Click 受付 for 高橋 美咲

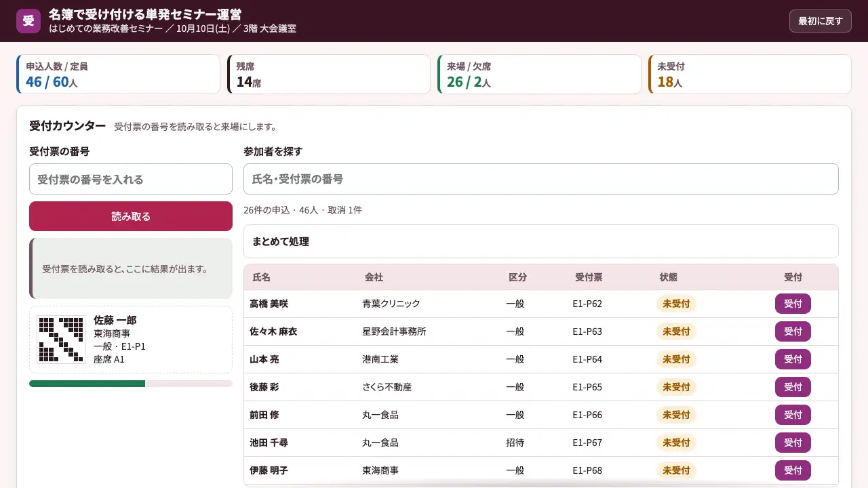click(x=793, y=304)
